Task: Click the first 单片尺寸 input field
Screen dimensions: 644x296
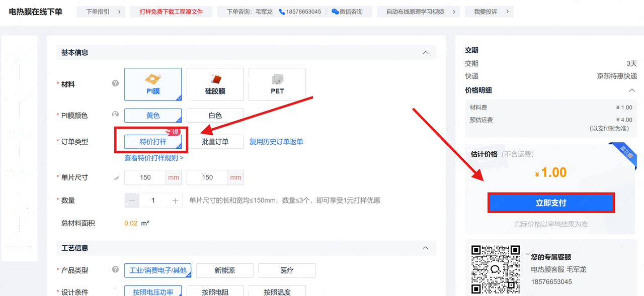Action: coord(145,177)
